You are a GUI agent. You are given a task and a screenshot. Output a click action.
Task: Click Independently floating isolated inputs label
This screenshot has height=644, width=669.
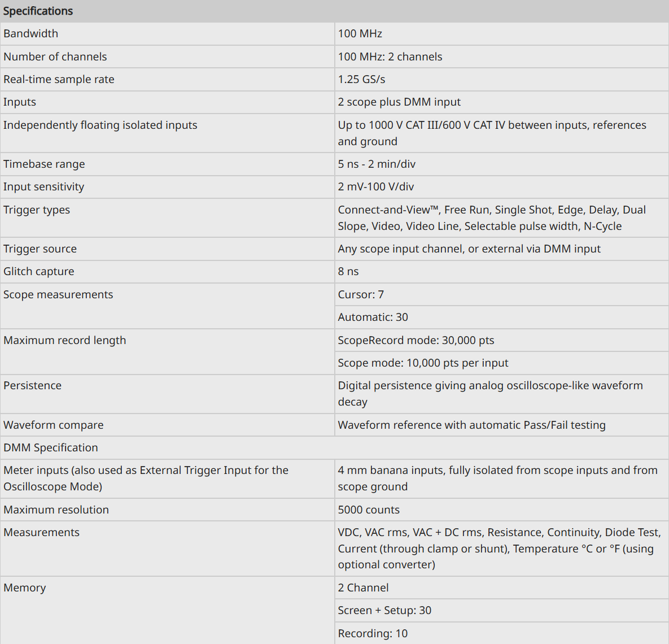click(x=100, y=125)
